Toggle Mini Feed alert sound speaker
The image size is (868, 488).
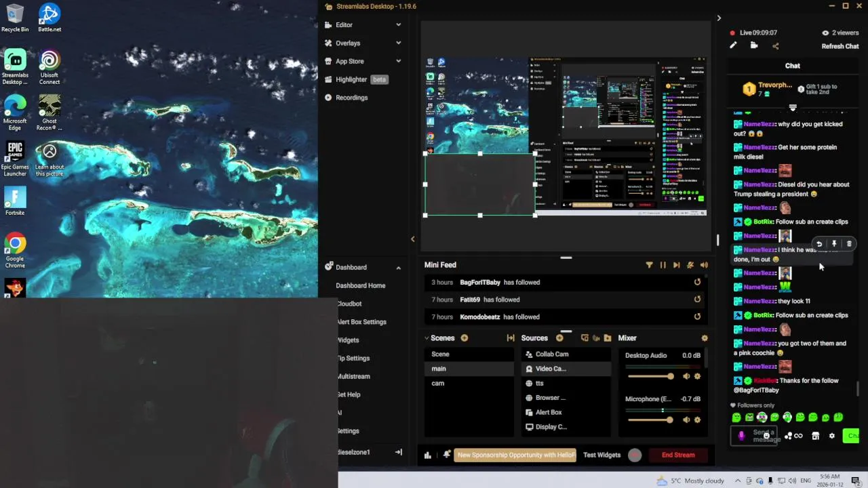(704, 265)
